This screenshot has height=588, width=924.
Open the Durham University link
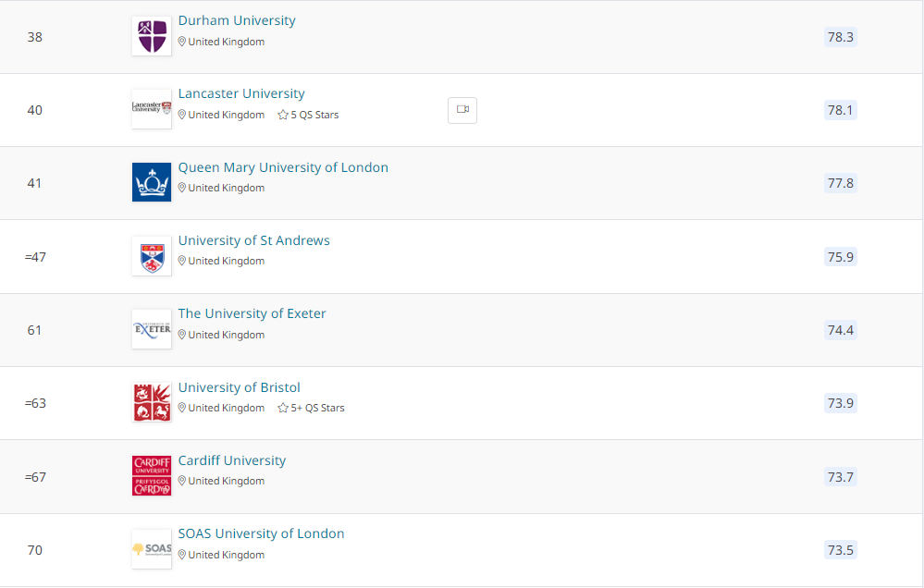(237, 20)
